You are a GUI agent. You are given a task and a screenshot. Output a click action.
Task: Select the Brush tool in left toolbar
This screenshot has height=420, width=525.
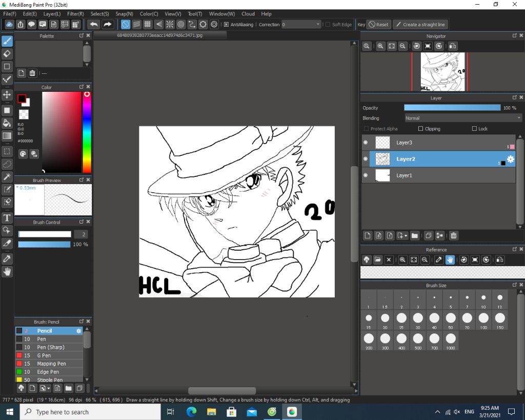point(7,41)
